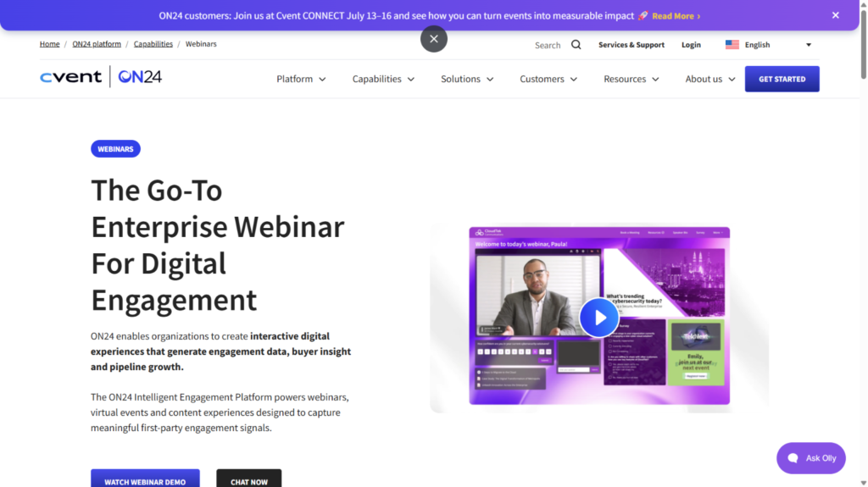This screenshot has height=487, width=868.
Task: Expand the Customers menu
Action: pyautogui.click(x=548, y=79)
